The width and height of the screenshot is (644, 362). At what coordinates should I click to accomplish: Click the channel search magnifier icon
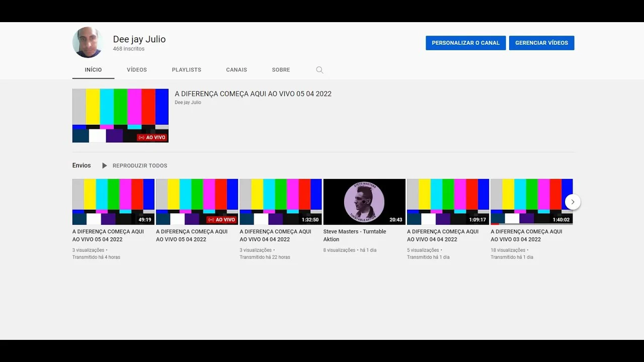pos(319,70)
